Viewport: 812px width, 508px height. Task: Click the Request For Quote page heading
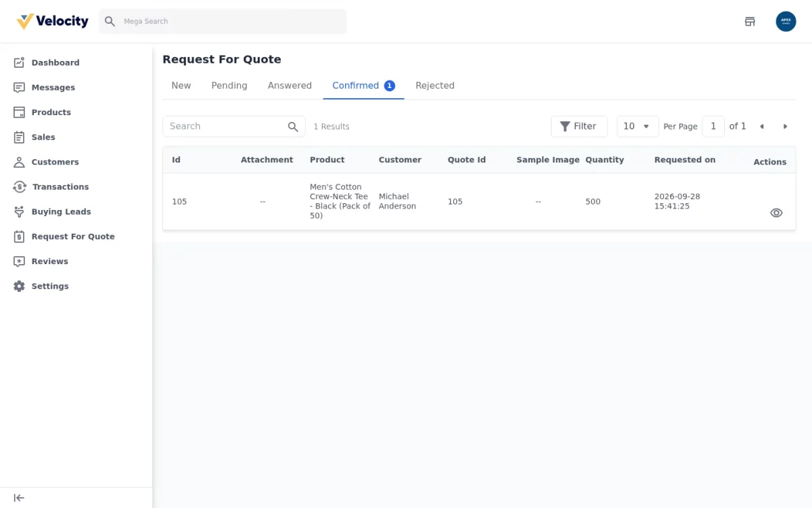pyautogui.click(x=222, y=60)
